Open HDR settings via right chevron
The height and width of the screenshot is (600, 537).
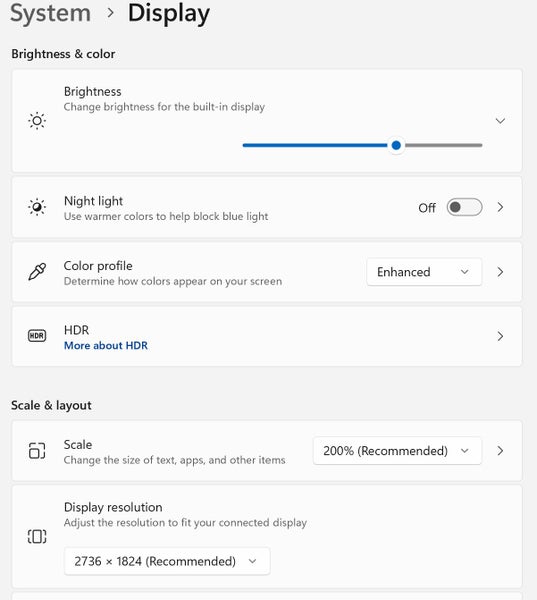pyautogui.click(x=500, y=336)
